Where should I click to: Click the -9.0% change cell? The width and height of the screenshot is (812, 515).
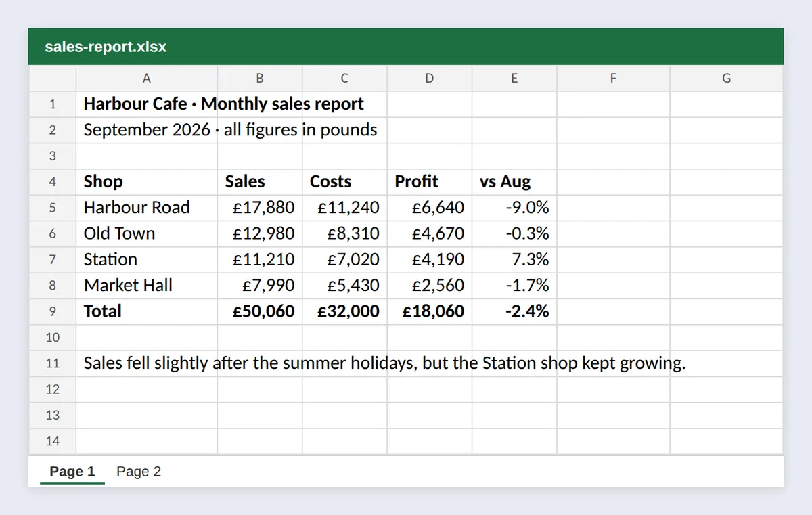[x=514, y=208]
